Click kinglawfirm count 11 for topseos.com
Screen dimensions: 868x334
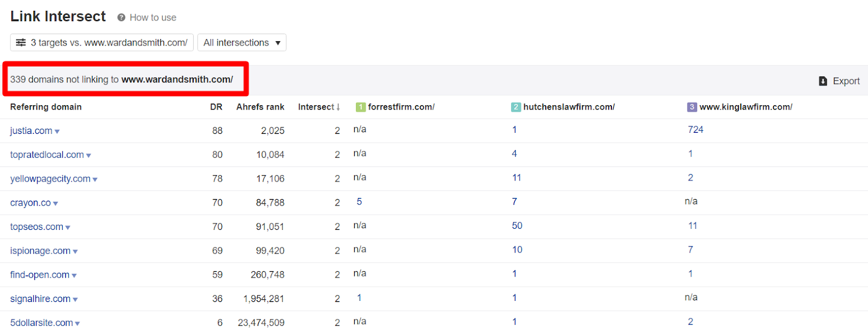tap(693, 226)
